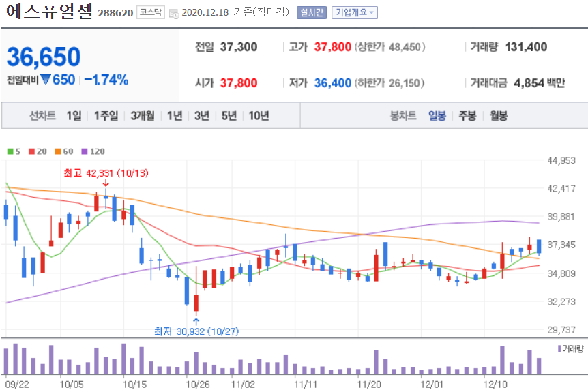The image size is (588, 392).
Task: Click the 에스퓨얼셀 stock name
Action: [49, 11]
